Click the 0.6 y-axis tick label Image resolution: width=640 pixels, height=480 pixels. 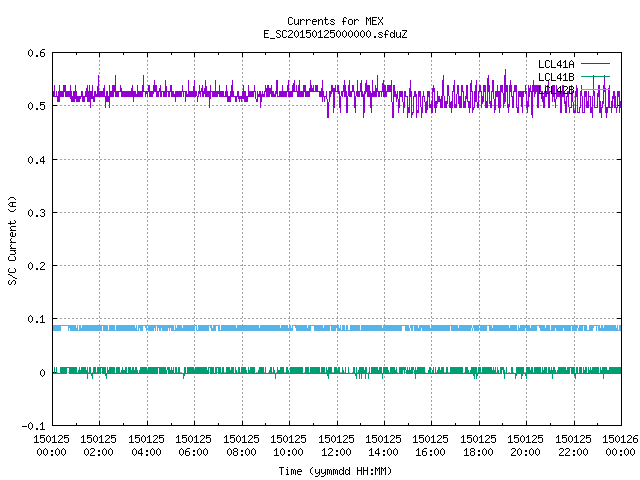tap(36, 53)
